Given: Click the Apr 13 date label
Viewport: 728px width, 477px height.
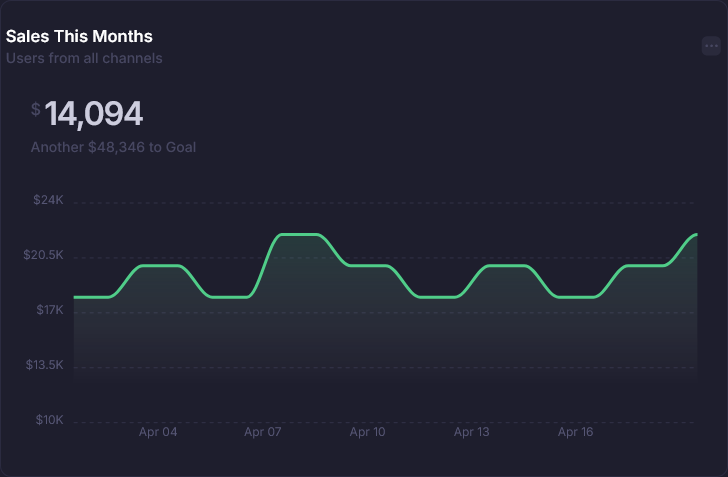Looking at the screenshot, I should (471, 432).
